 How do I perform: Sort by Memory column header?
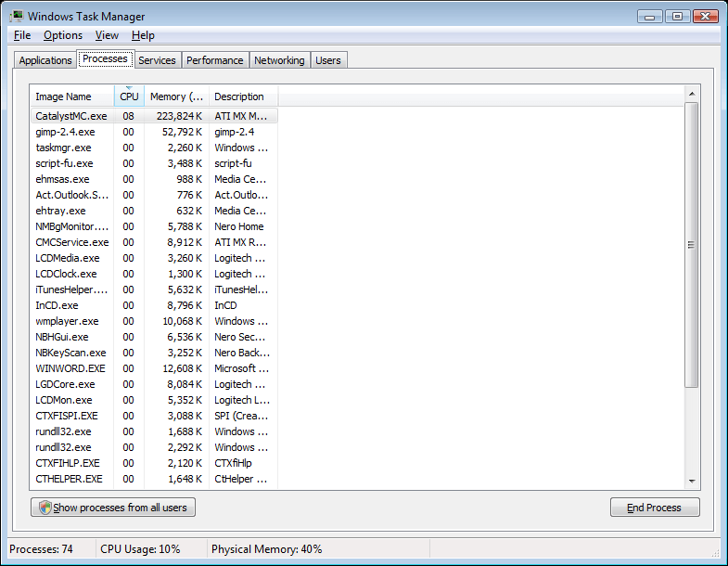pos(176,96)
